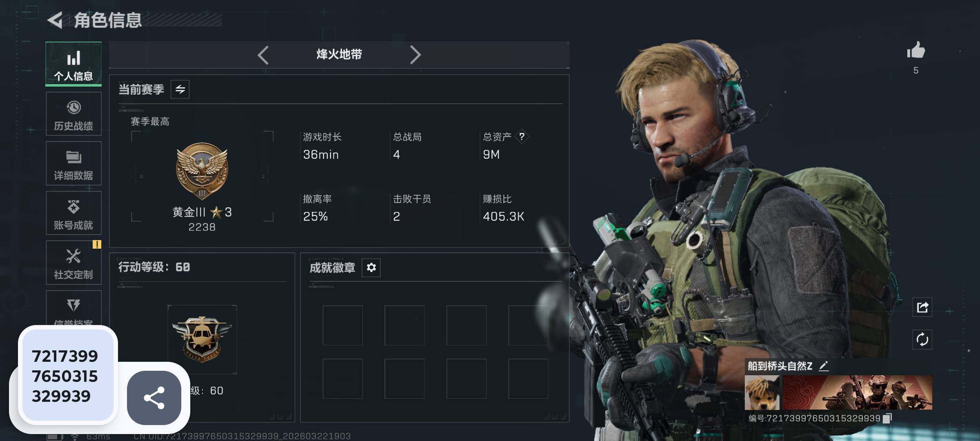Open 社交定制 sidebar tab
The height and width of the screenshot is (441, 980).
(73, 263)
